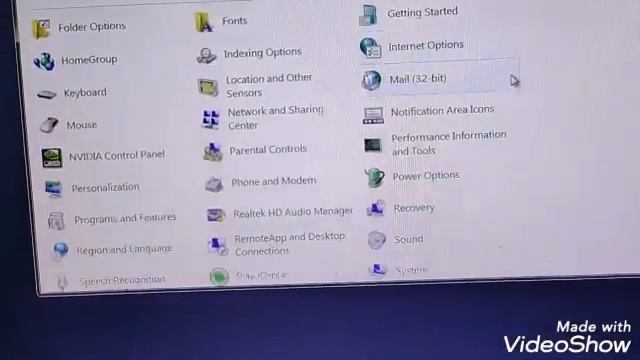Click the Sound speaker icon
The image size is (640, 360).
coord(376,240)
